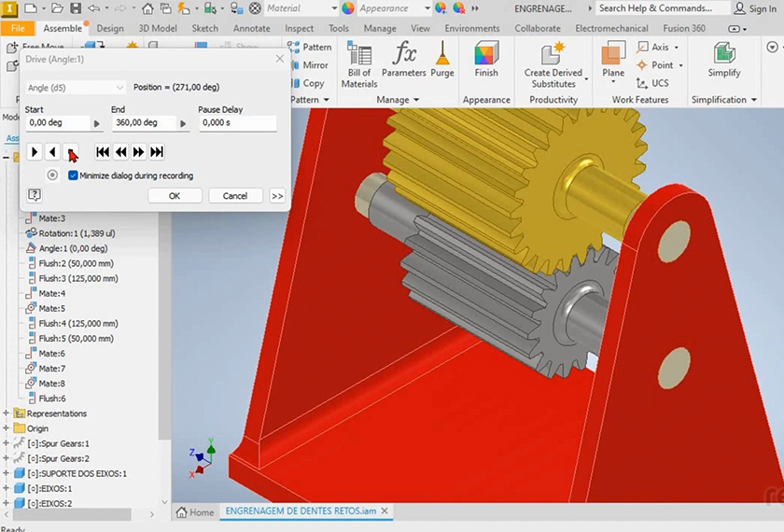784x532 pixels.
Task: Switch to the Inspect ribbon tab
Action: click(300, 29)
